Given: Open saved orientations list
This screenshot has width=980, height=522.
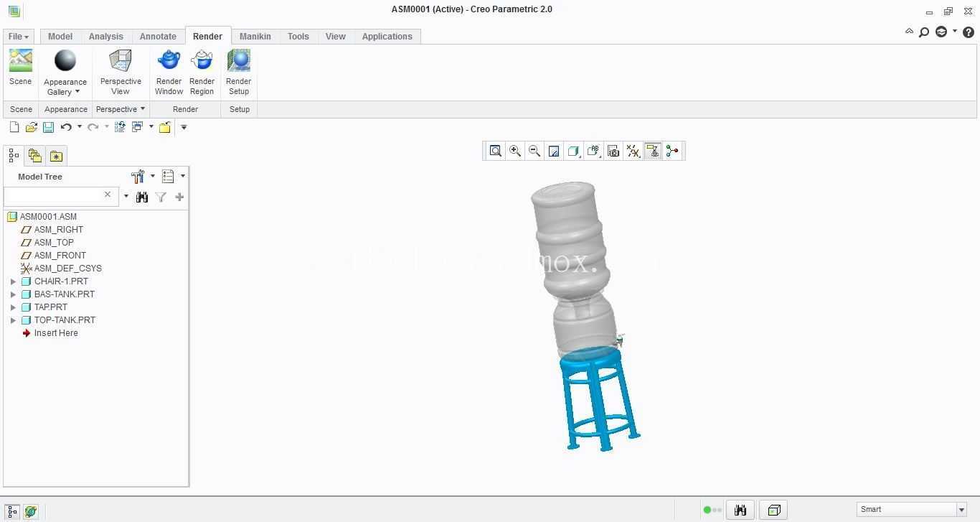Looking at the screenshot, I should click(593, 151).
